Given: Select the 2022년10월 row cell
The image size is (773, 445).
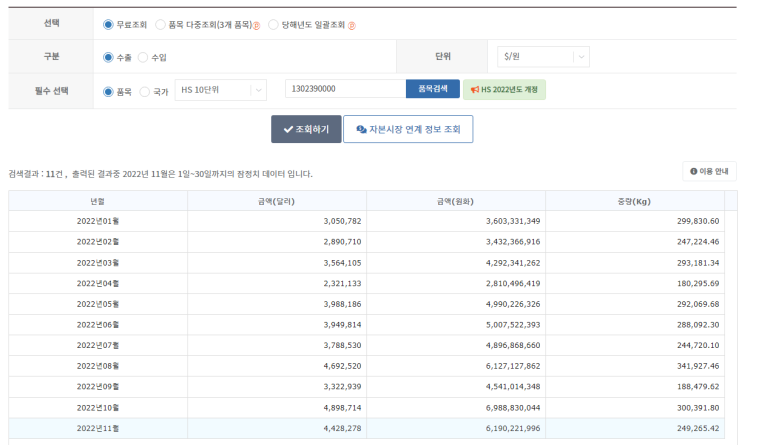Looking at the screenshot, I should point(98,408).
